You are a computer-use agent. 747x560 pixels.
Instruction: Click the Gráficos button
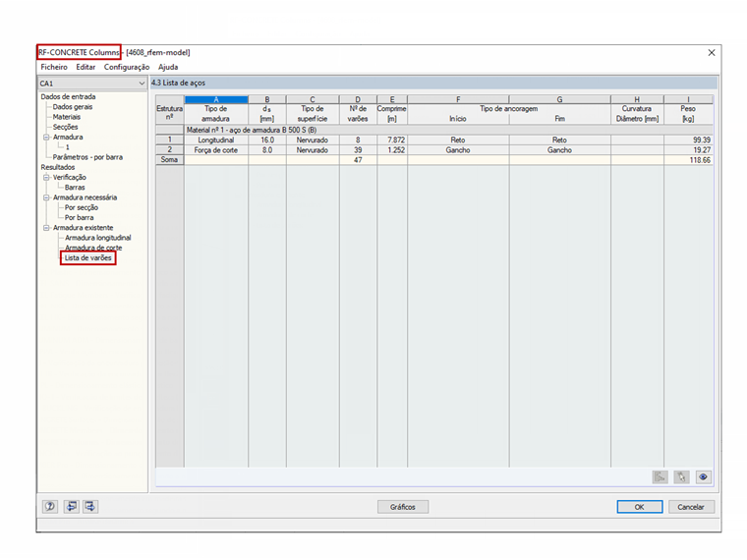pos(403,507)
